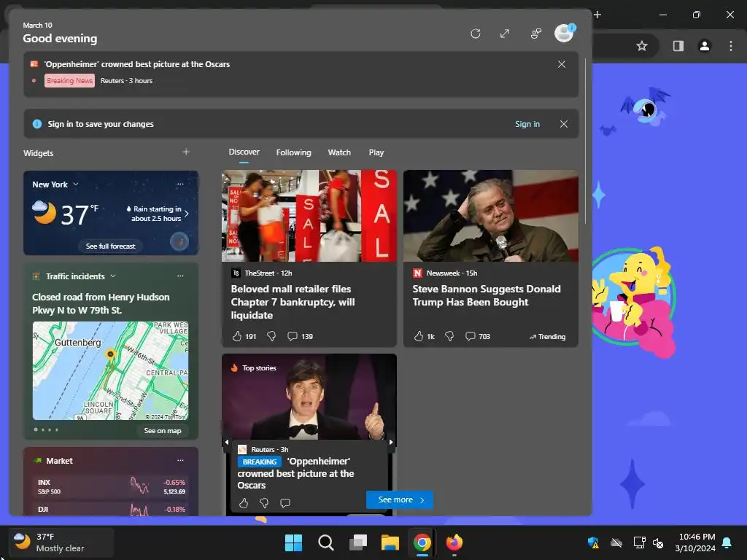
Task: Add a widget with the plus icon
Action: [186, 152]
